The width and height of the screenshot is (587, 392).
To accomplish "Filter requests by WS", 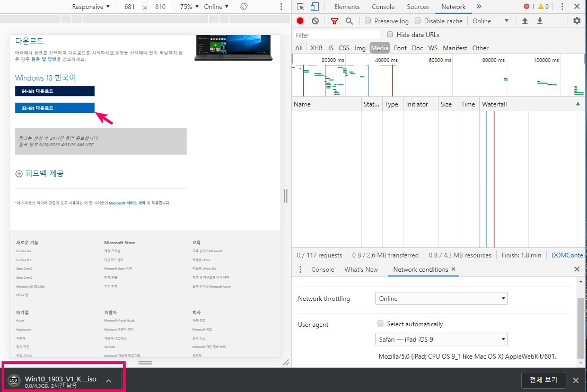I will (433, 48).
